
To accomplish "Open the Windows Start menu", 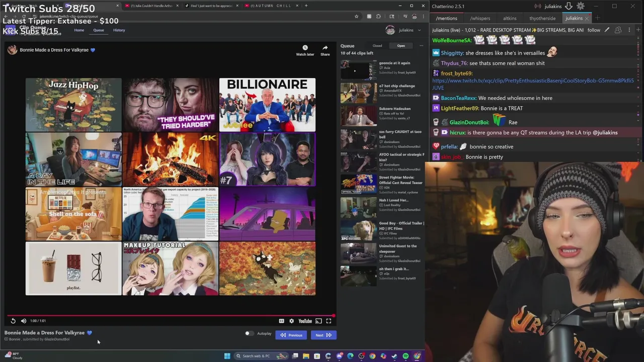I will 227,356.
